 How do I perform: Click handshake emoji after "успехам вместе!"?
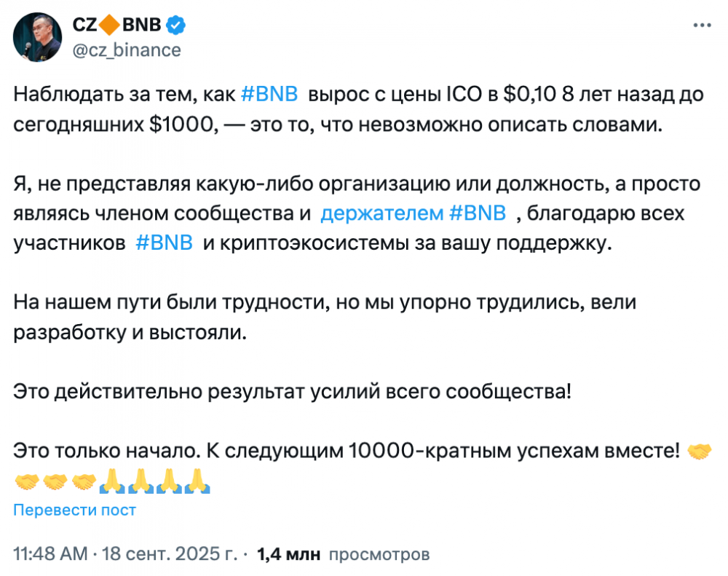point(700,451)
